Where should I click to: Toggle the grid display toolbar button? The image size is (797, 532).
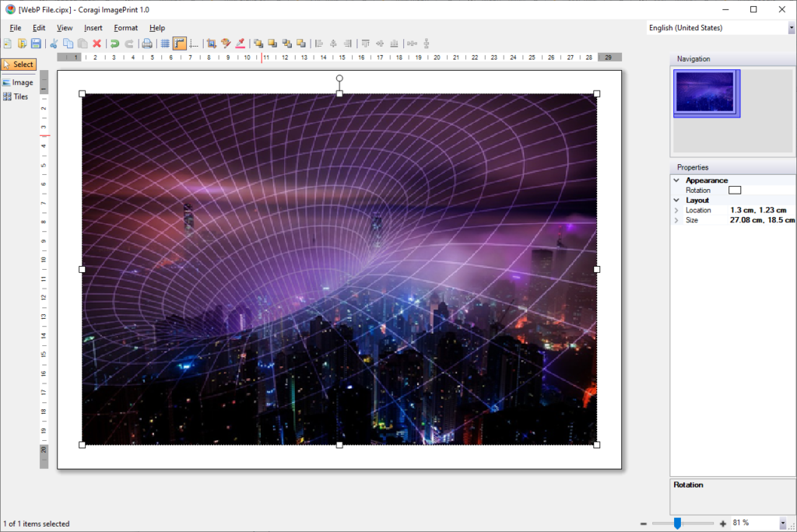click(165, 44)
